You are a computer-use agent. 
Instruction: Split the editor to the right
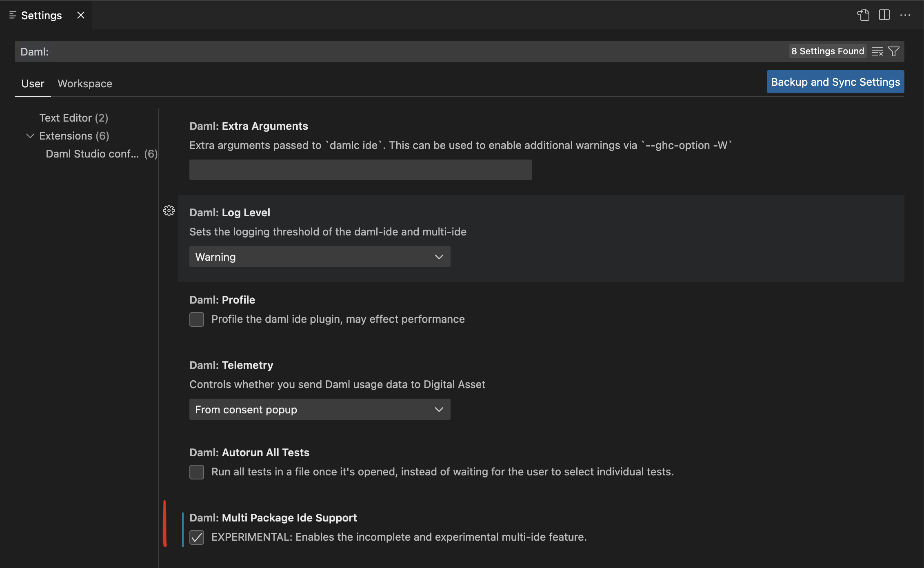click(884, 15)
